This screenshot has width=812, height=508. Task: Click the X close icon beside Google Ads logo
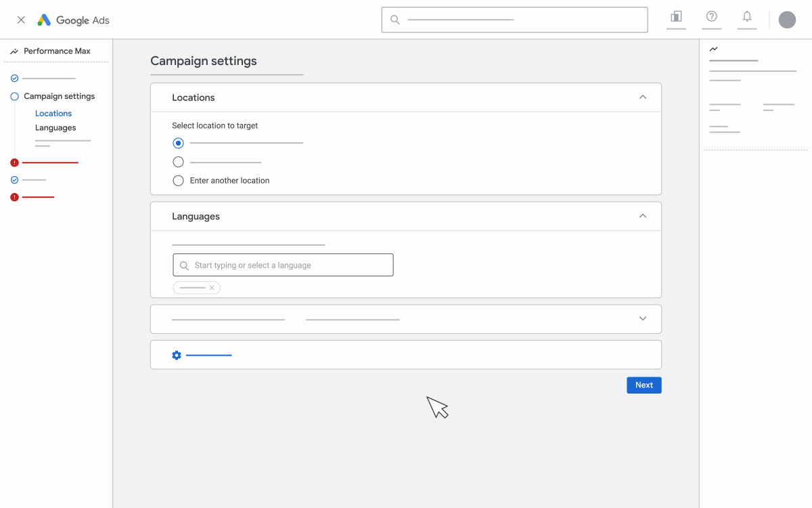coord(21,20)
